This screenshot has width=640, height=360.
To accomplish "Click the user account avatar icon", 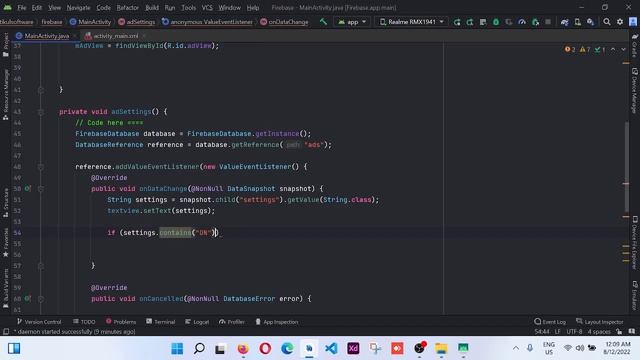I will click(633, 22).
